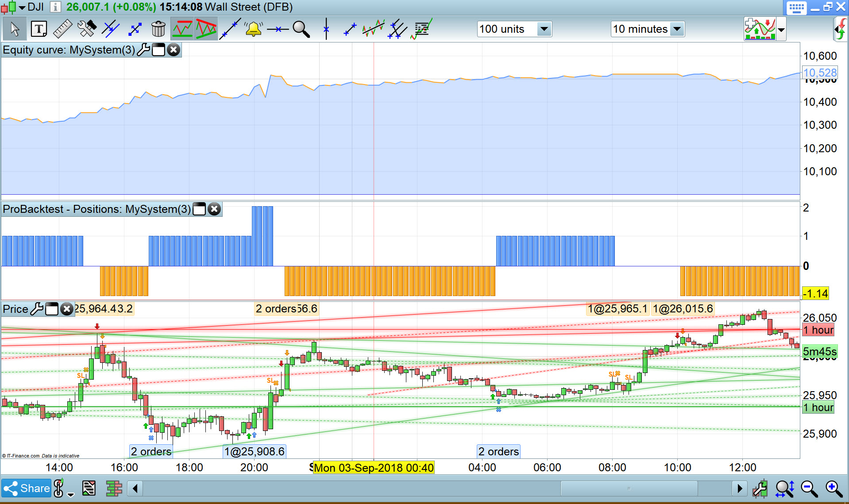Close the ProBacktest Positions panel

click(214, 209)
